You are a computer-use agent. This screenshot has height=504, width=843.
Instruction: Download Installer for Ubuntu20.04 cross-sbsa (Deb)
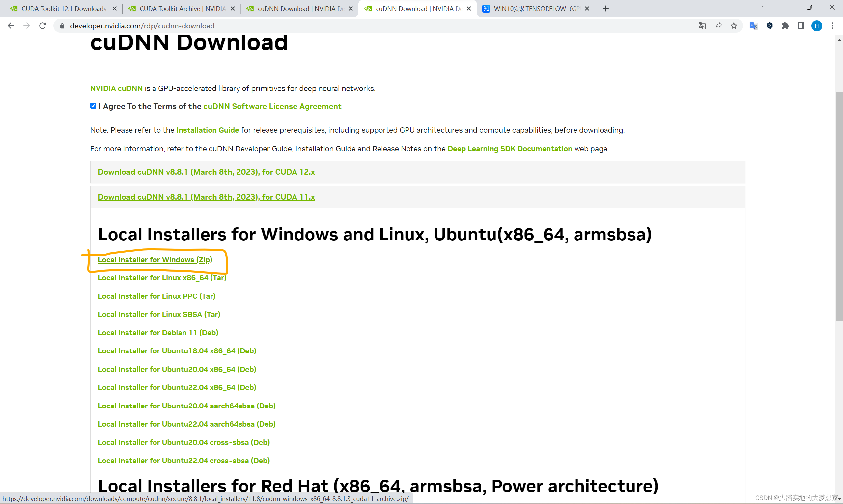(x=184, y=442)
